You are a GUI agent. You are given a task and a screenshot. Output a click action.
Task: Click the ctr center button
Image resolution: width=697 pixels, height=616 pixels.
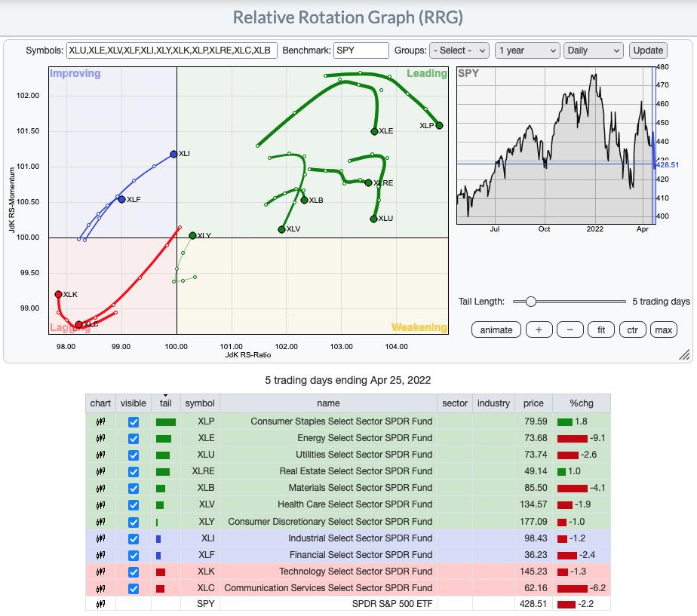pyautogui.click(x=632, y=329)
